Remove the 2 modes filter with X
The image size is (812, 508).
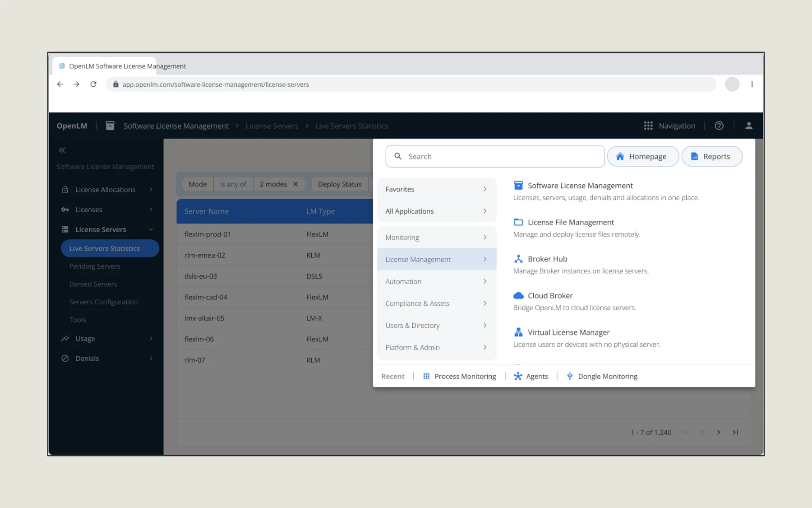pyautogui.click(x=295, y=184)
